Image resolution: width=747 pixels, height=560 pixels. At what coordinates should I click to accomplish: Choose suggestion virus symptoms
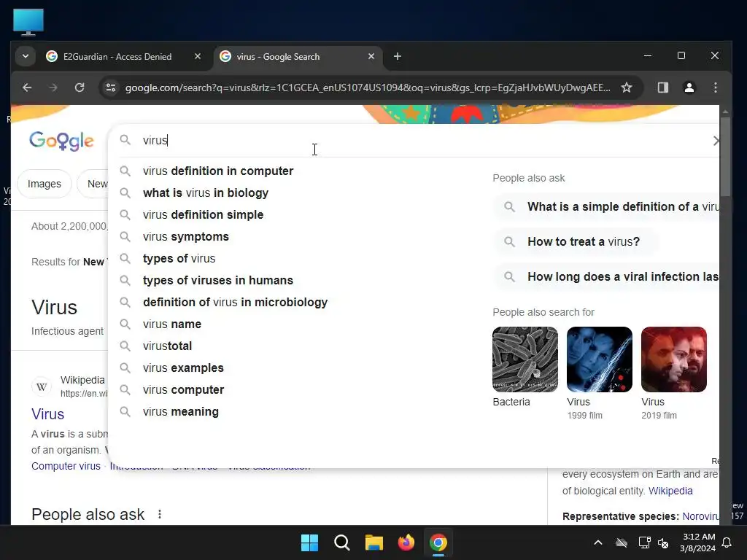[x=186, y=237]
